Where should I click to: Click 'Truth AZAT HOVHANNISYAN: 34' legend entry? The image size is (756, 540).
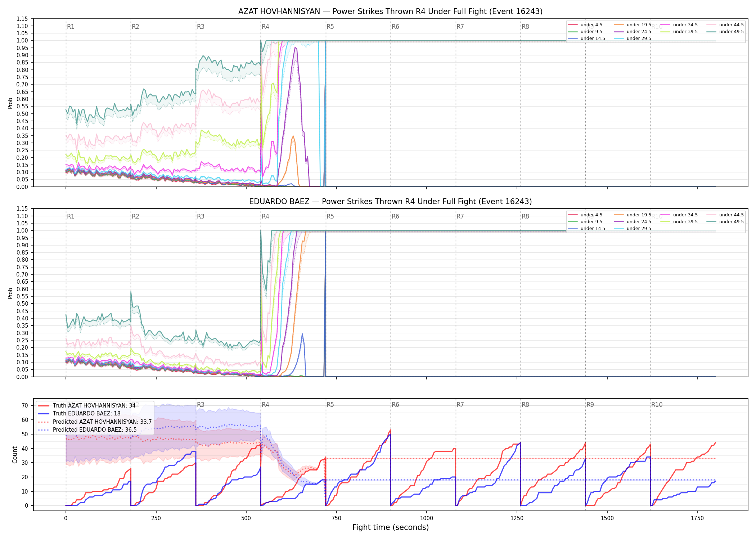87,406
